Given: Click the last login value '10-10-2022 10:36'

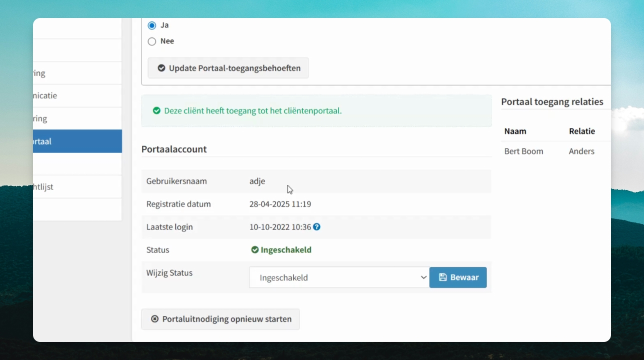Looking at the screenshot, I should click(280, 227).
